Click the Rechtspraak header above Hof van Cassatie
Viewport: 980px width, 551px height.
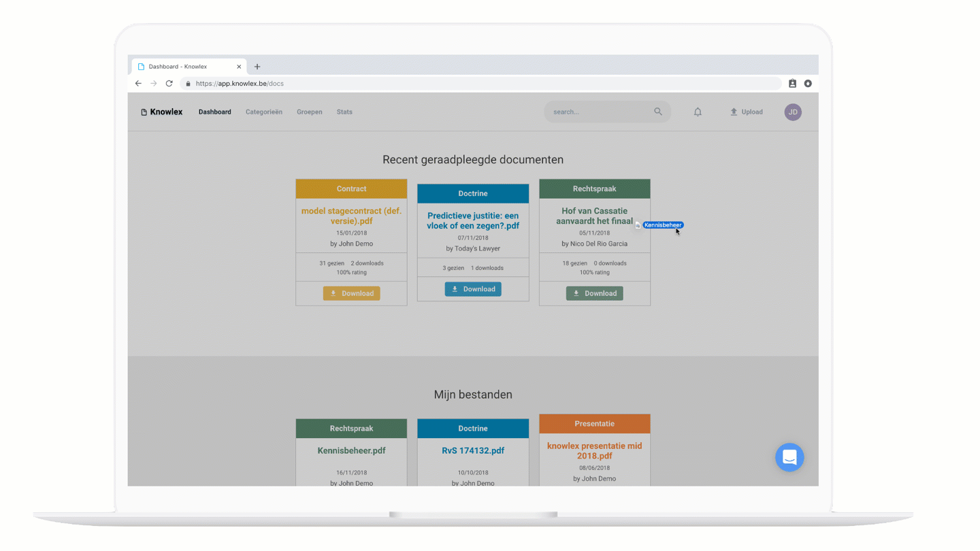coord(595,188)
